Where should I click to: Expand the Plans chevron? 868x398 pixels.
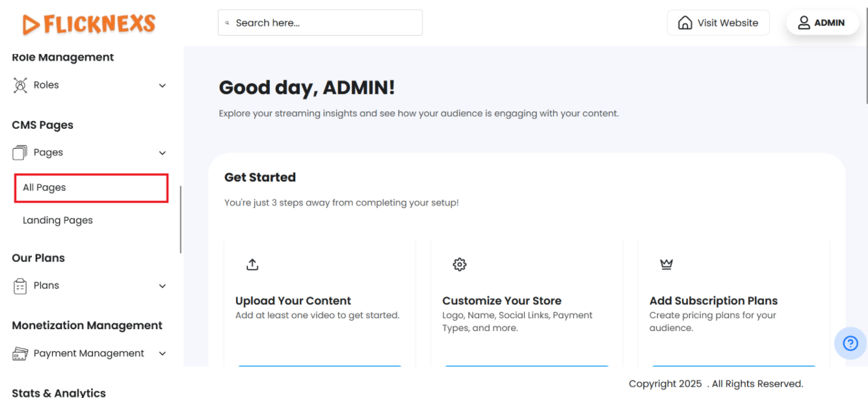point(163,286)
